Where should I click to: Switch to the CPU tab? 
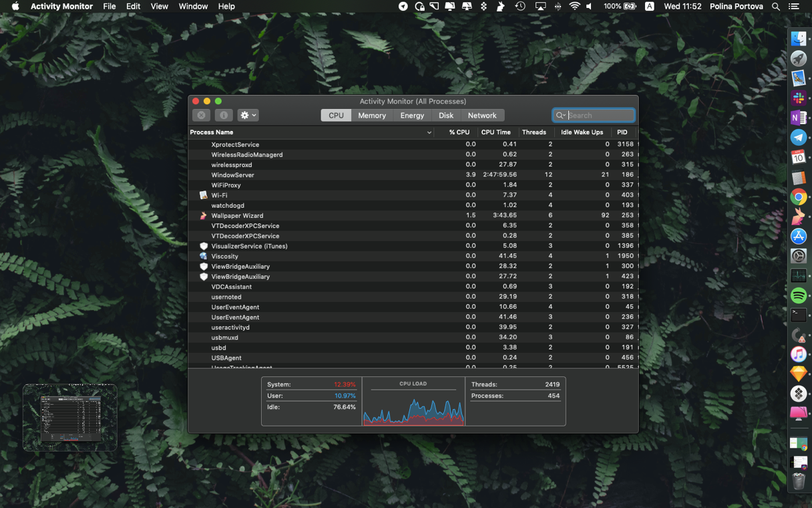pyautogui.click(x=336, y=115)
